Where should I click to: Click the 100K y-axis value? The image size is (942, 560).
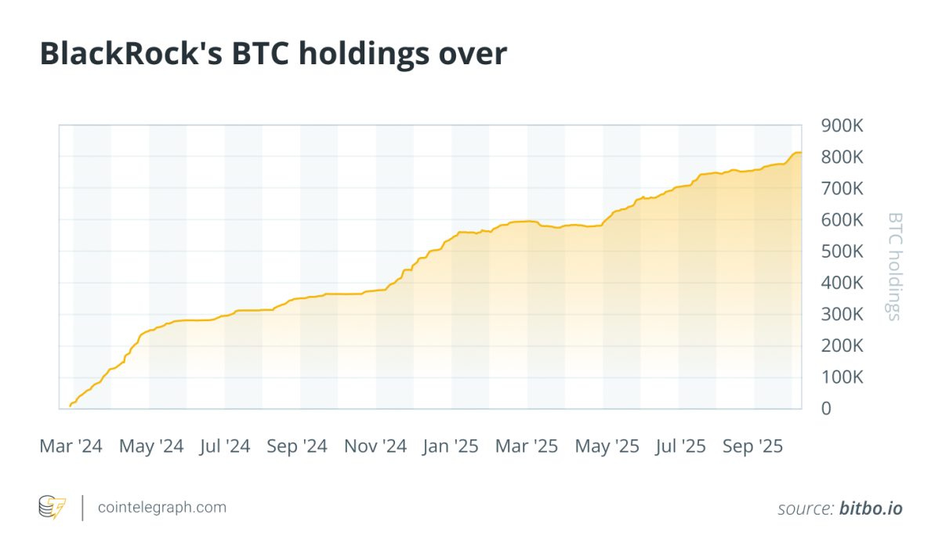[842, 378]
